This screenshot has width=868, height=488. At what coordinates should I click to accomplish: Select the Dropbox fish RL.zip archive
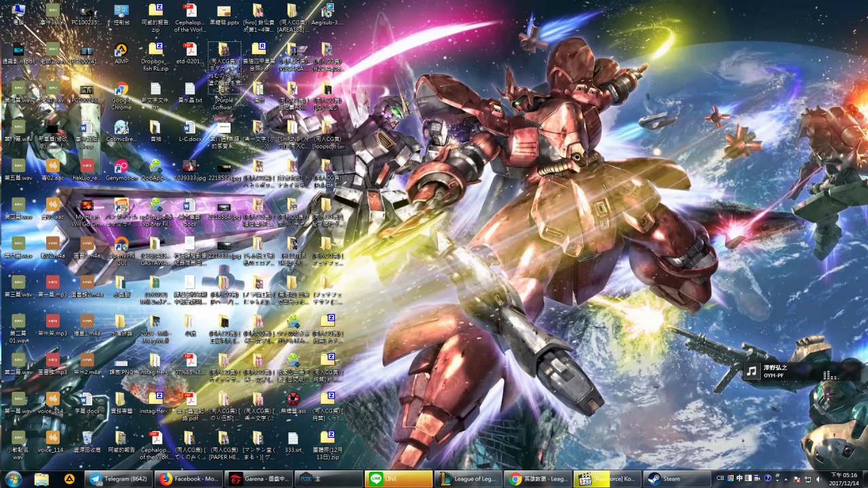(155, 52)
